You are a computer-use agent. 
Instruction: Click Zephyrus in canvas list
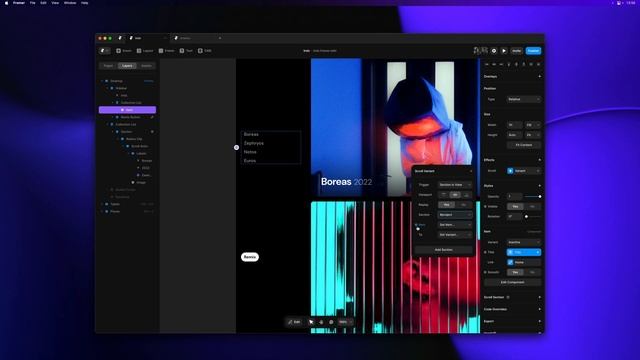253,143
